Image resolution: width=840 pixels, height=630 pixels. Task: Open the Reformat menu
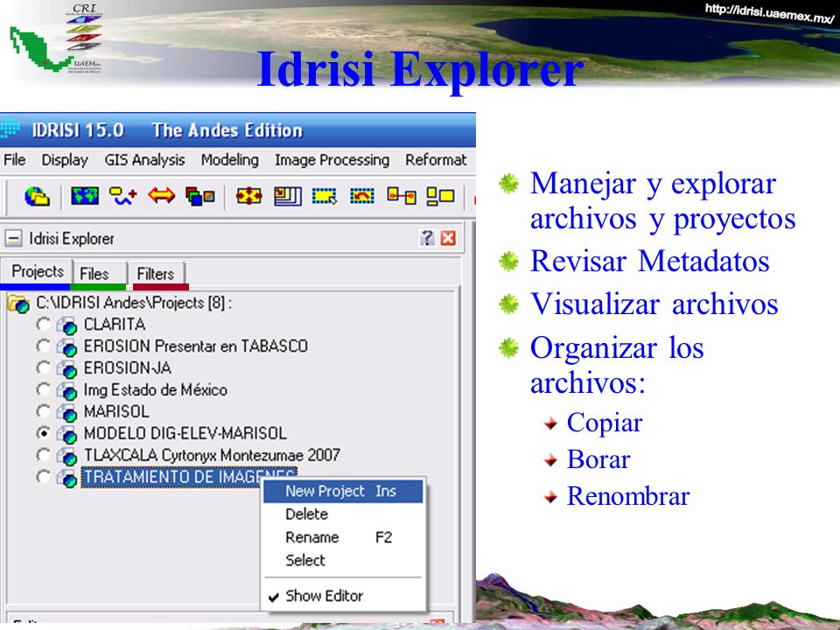[436, 159]
